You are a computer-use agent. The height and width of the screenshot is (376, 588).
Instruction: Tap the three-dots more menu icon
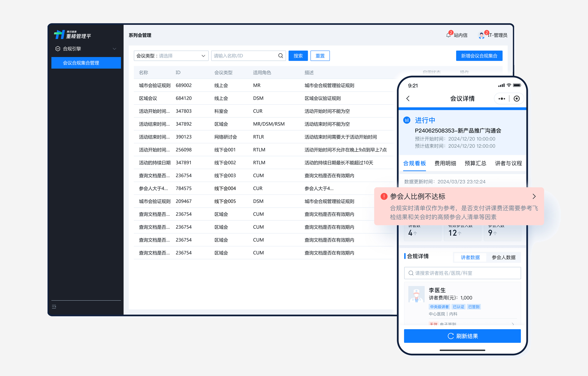(502, 99)
